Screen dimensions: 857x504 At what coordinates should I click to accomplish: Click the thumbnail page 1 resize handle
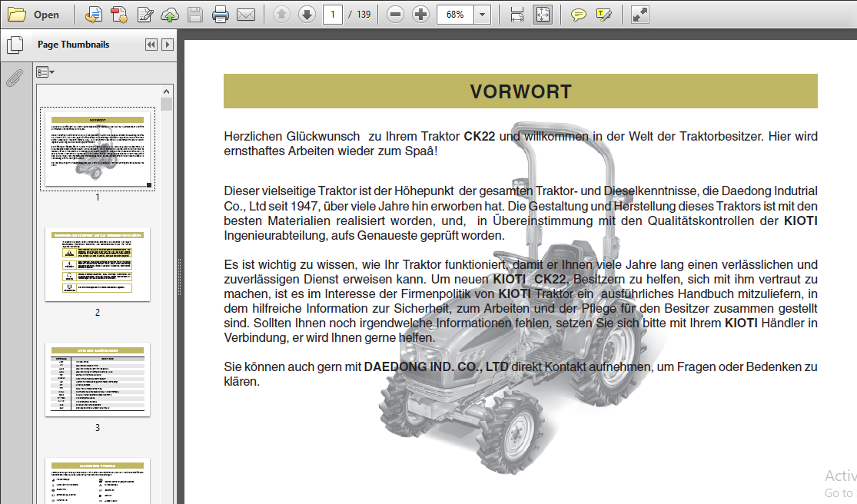pyautogui.click(x=149, y=185)
